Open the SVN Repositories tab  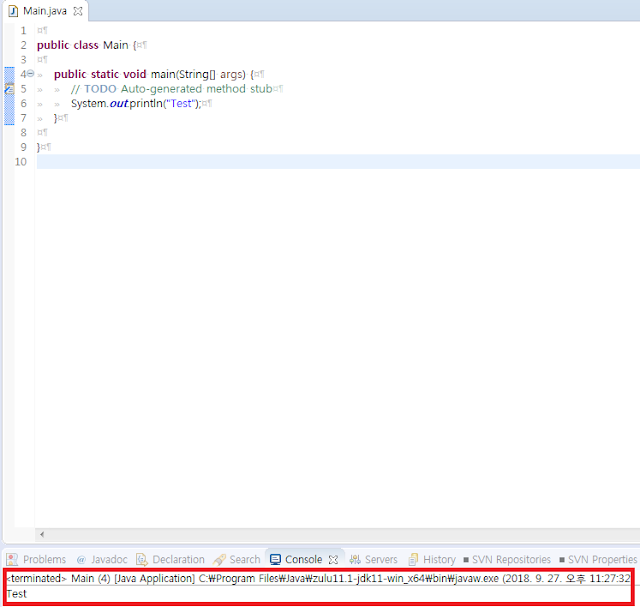(x=507, y=559)
